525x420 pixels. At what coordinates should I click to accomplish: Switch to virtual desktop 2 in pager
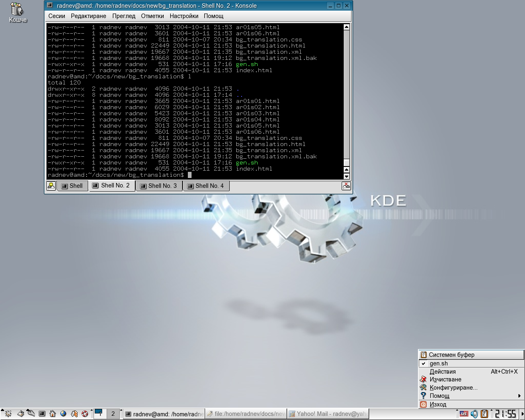pyautogui.click(x=113, y=414)
